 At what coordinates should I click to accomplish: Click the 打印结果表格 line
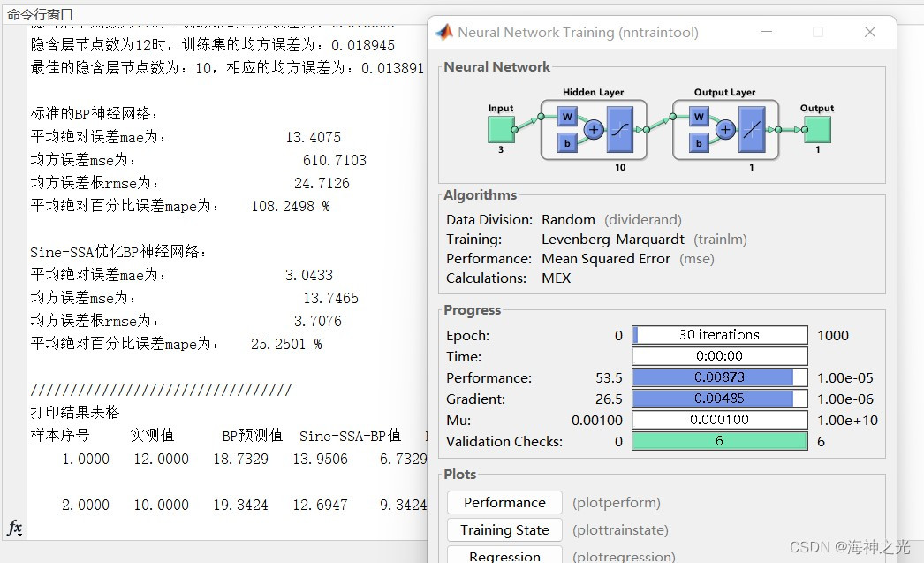(x=75, y=412)
